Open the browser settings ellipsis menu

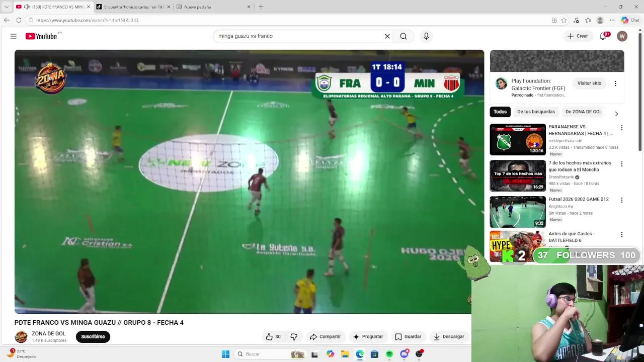pyautogui.click(x=612, y=20)
